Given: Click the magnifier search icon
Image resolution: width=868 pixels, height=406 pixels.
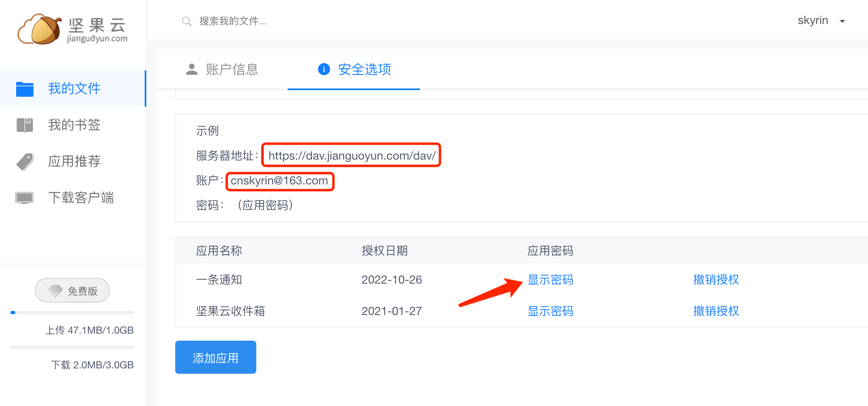Looking at the screenshot, I should pos(186,21).
